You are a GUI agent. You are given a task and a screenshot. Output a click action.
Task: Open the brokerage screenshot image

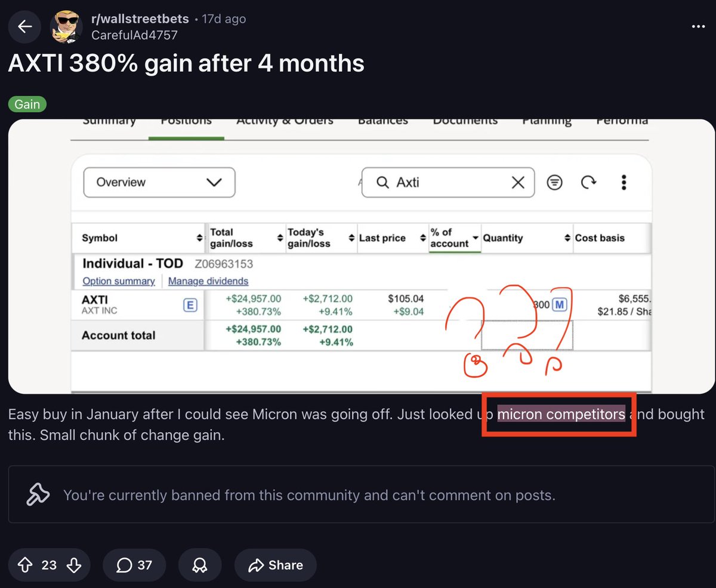(361, 256)
